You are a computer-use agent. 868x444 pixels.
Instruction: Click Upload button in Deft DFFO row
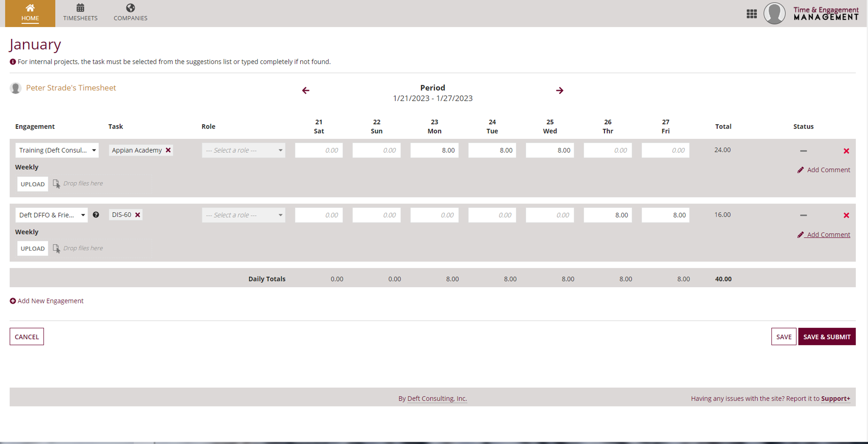(x=33, y=249)
